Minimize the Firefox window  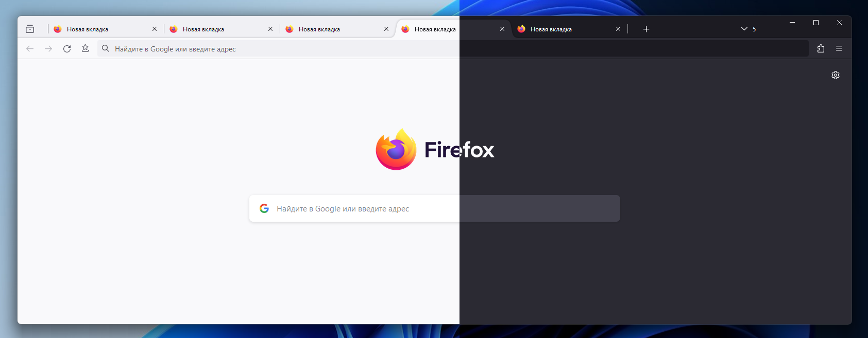(x=792, y=23)
